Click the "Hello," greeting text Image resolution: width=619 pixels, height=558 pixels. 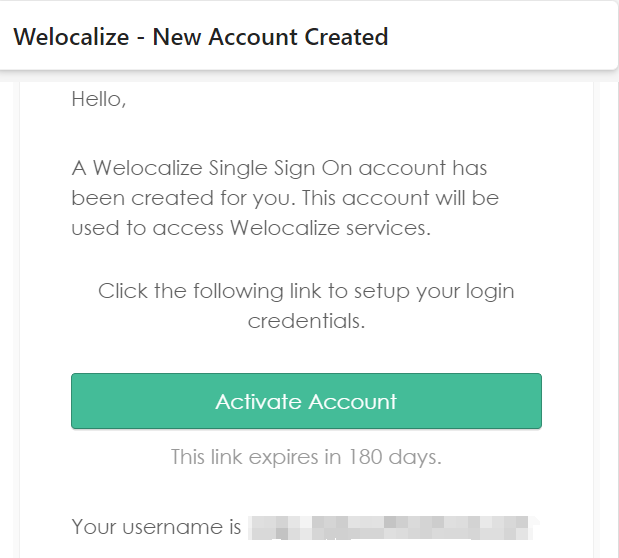(99, 99)
